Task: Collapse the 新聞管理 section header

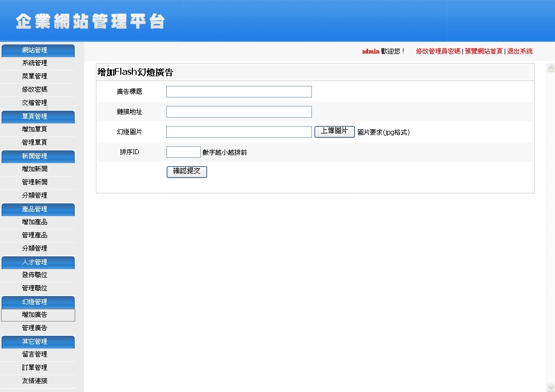Action: click(x=38, y=156)
